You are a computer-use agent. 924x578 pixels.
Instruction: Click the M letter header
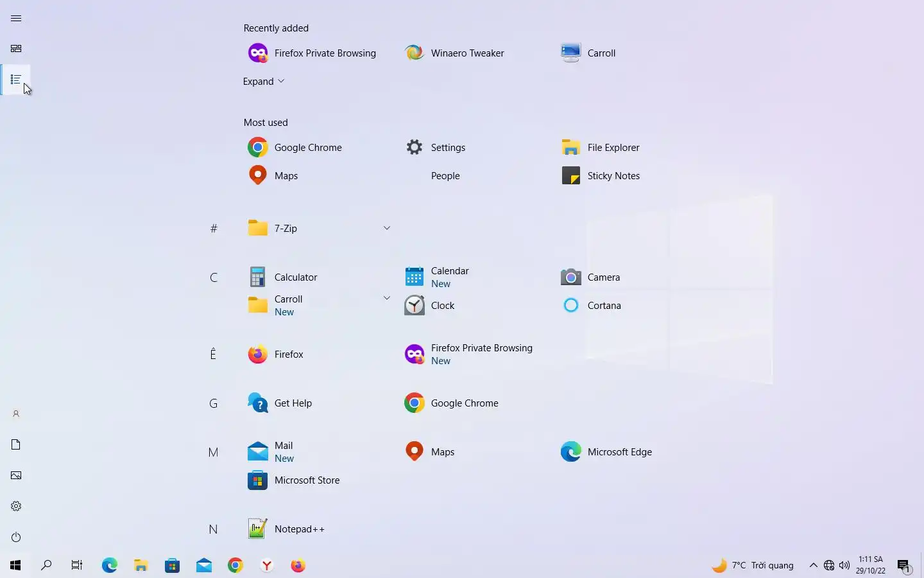click(x=214, y=452)
